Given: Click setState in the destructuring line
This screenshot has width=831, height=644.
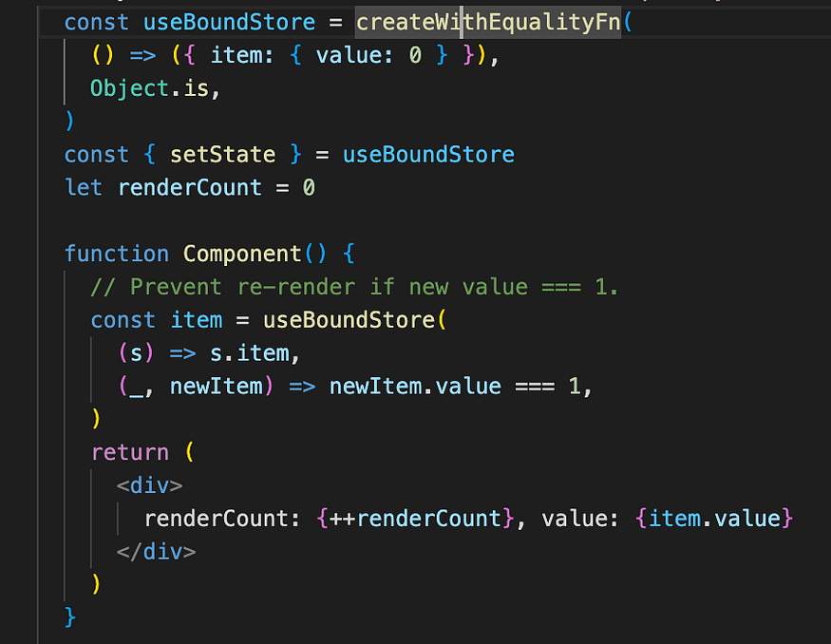Looking at the screenshot, I should tap(222, 155).
